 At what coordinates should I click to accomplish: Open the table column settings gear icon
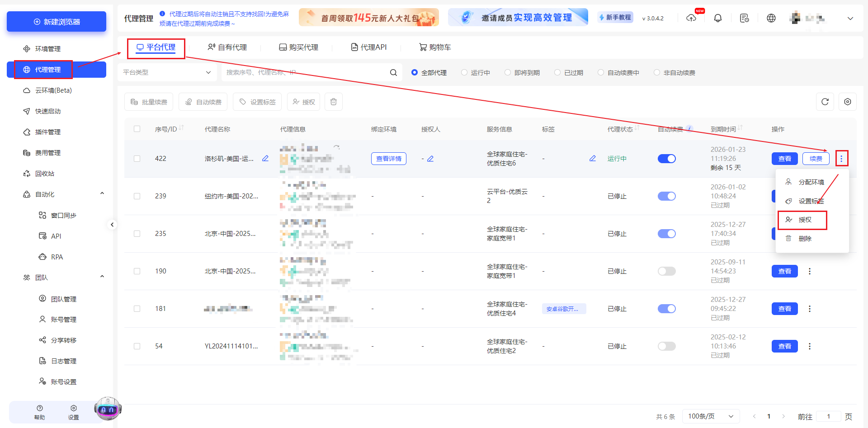point(848,102)
